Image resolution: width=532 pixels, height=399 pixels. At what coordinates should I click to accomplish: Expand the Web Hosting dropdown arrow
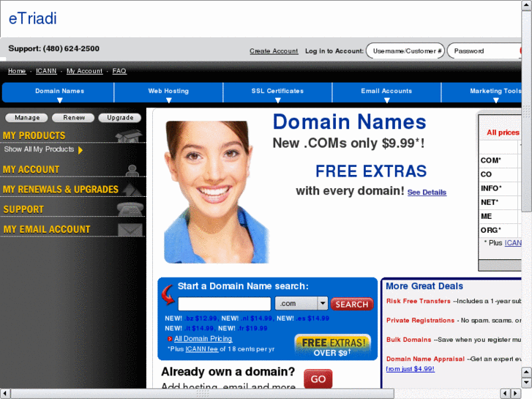point(168,100)
